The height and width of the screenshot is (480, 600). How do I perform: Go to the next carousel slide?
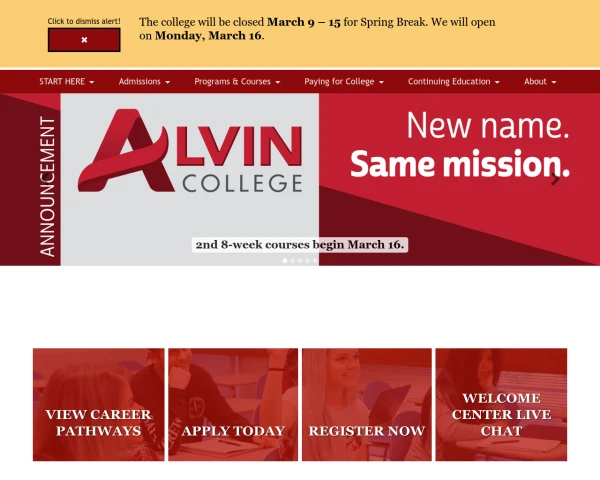[555, 179]
